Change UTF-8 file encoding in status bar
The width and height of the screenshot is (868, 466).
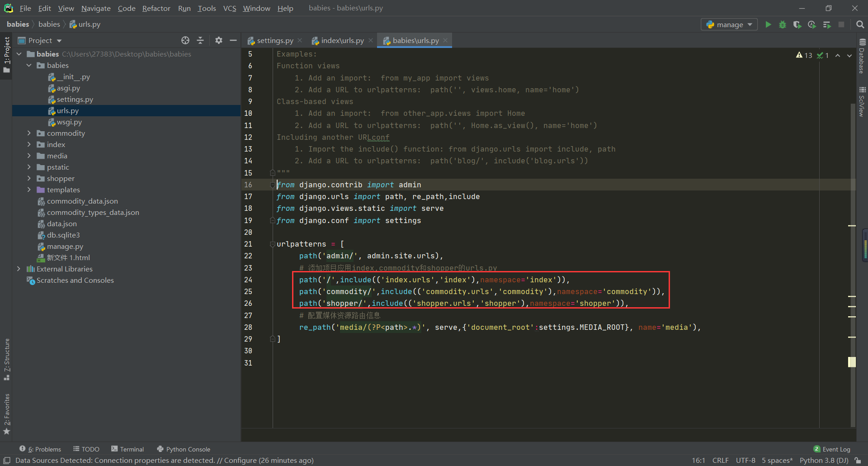[x=745, y=460]
